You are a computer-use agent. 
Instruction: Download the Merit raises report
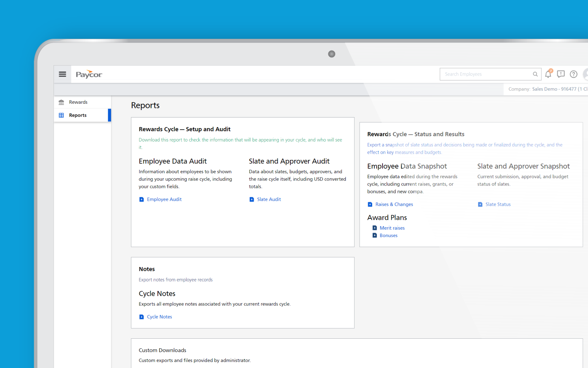tap(392, 228)
